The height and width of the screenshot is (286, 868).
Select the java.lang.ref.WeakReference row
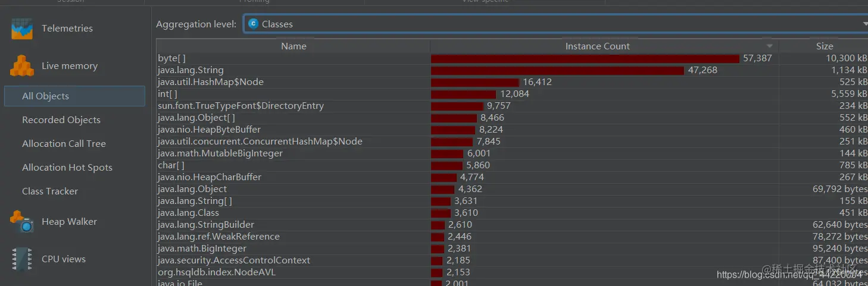click(x=512, y=237)
